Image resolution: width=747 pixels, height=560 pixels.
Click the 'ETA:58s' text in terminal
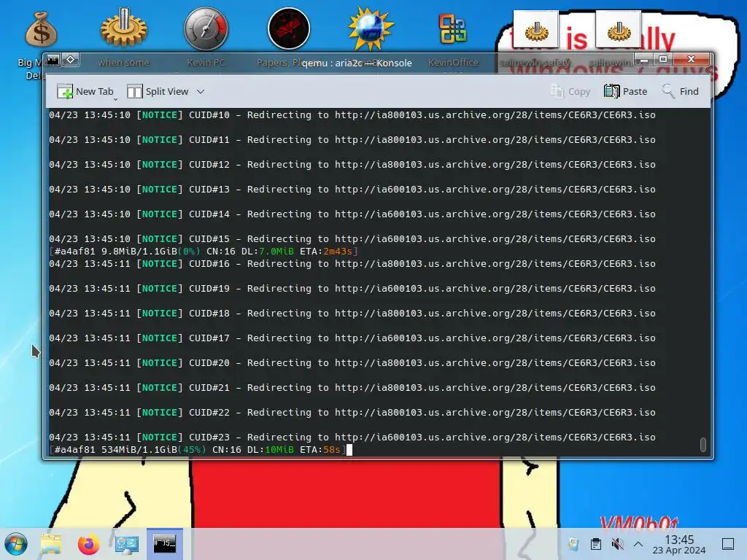click(320, 449)
